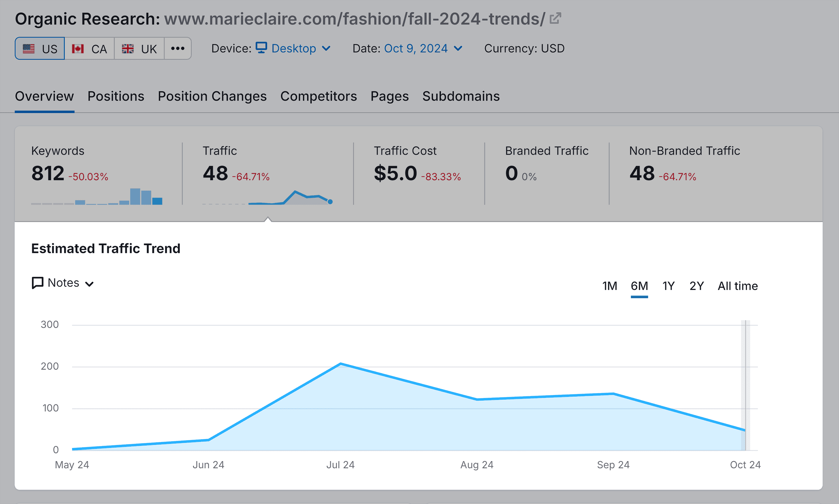Screen dimensions: 839x504
Task: Switch to the Positions tab
Action: pyautogui.click(x=116, y=96)
